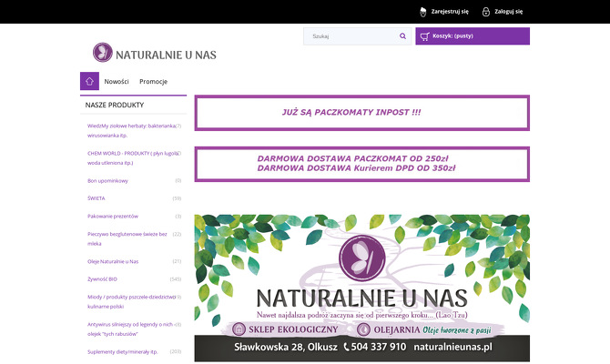This screenshot has height=364, width=610.
Task: Click the phone icon beside 504 337 910
Action: click(x=346, y=347)
